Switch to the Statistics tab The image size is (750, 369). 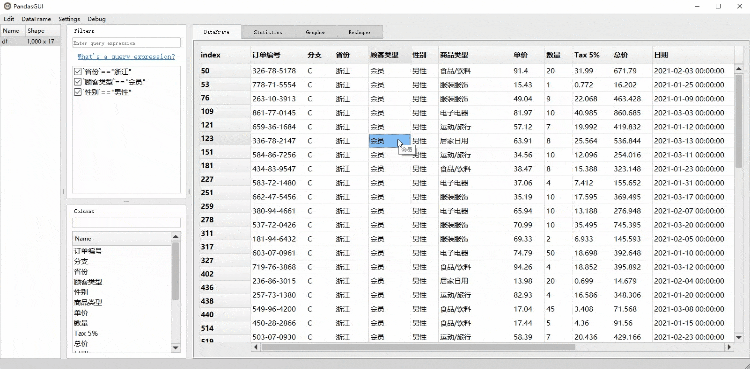pos(267,32)
